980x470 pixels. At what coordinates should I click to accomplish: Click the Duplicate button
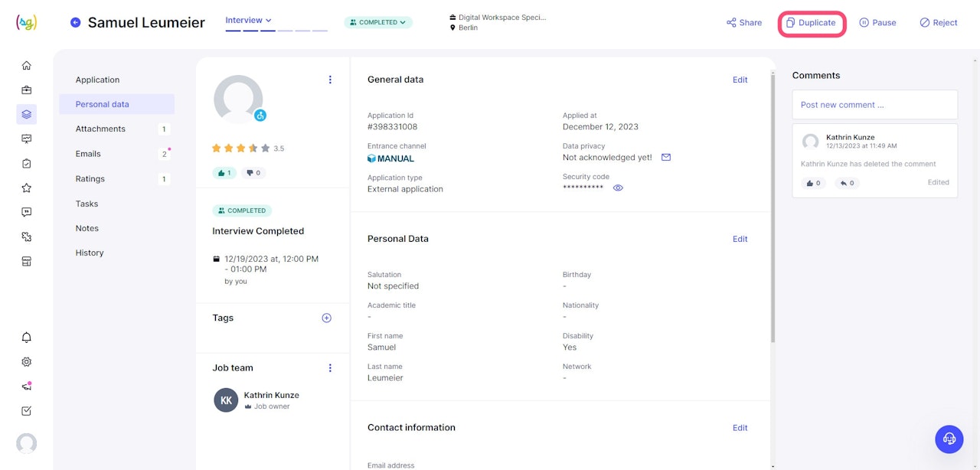tap(812, 23)
